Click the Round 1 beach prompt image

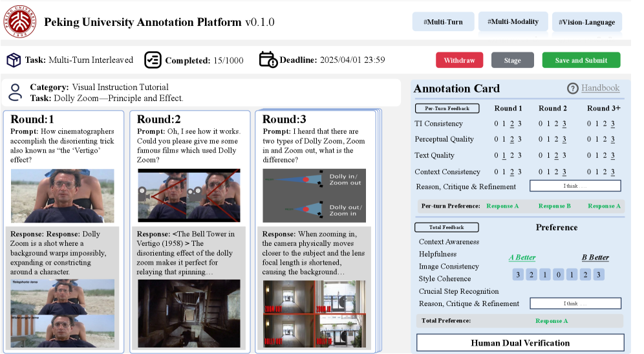(x=62, y=196)
